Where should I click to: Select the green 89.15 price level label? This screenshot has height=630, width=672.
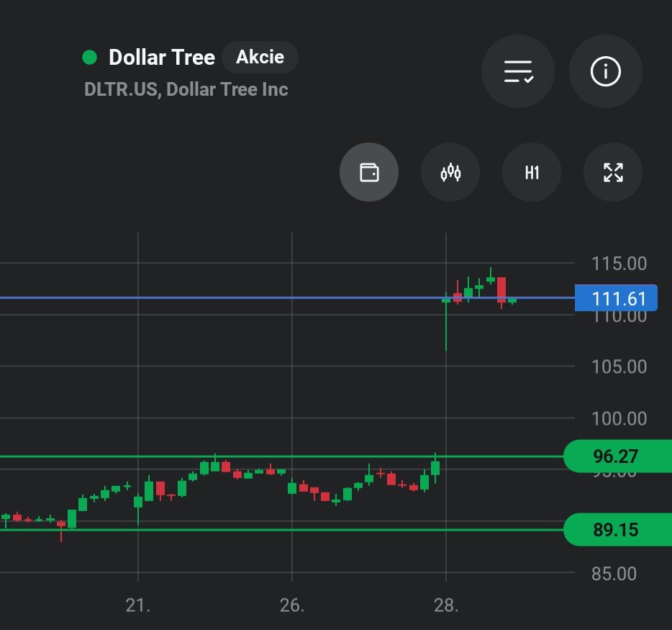[x=617, y=530]
